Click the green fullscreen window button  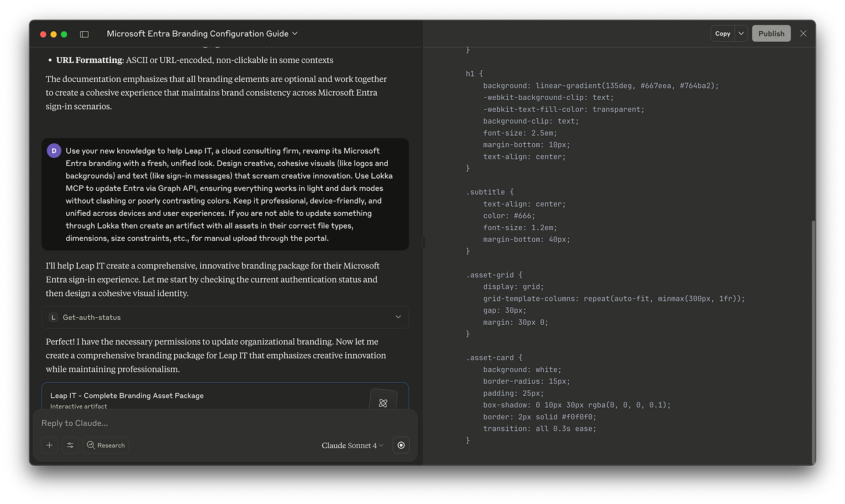(64, 34)
